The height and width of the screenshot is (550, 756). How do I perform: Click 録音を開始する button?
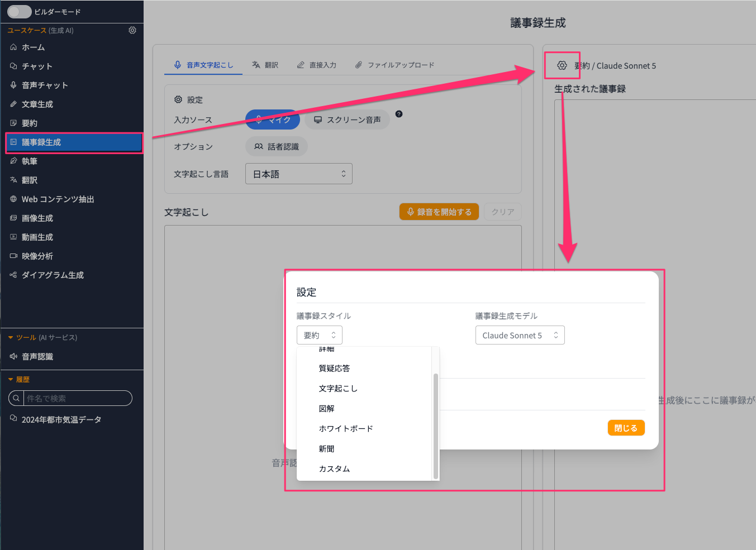439,212
